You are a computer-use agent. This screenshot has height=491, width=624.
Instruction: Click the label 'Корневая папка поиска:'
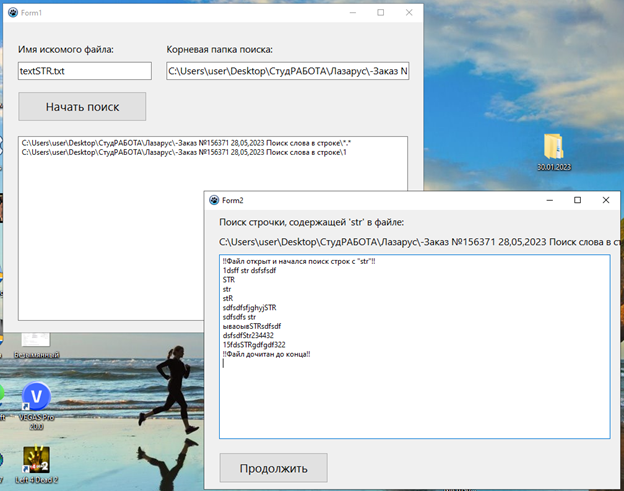219,49
